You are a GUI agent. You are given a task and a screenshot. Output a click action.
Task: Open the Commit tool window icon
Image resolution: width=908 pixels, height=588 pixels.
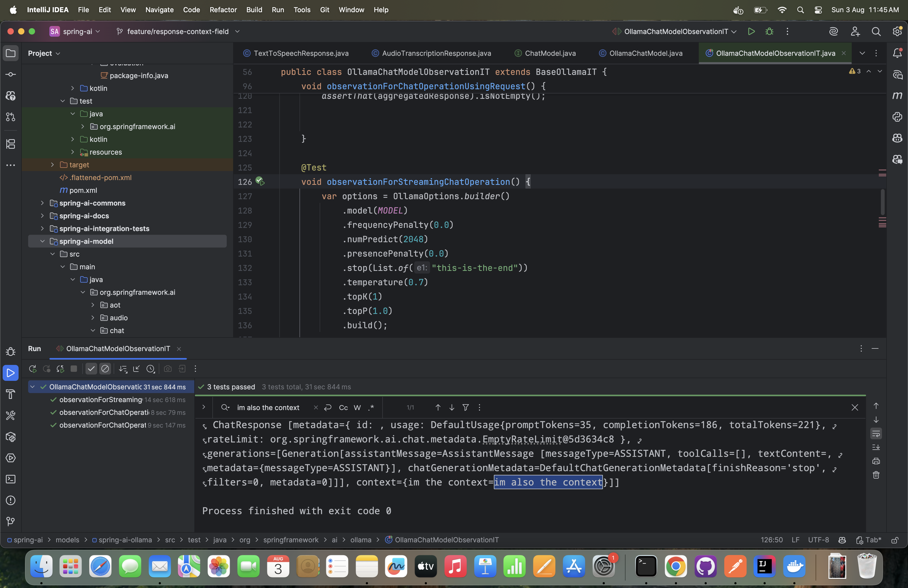click(x=11, y=74)
